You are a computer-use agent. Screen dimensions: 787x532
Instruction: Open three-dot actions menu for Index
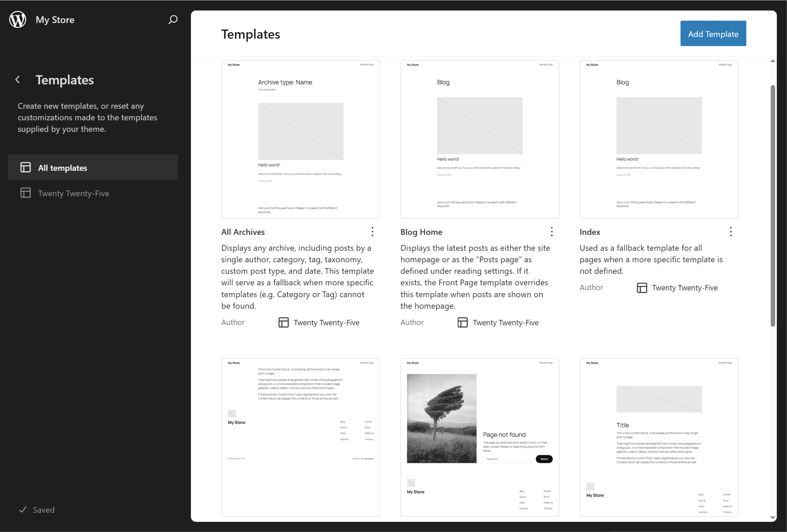731,232
